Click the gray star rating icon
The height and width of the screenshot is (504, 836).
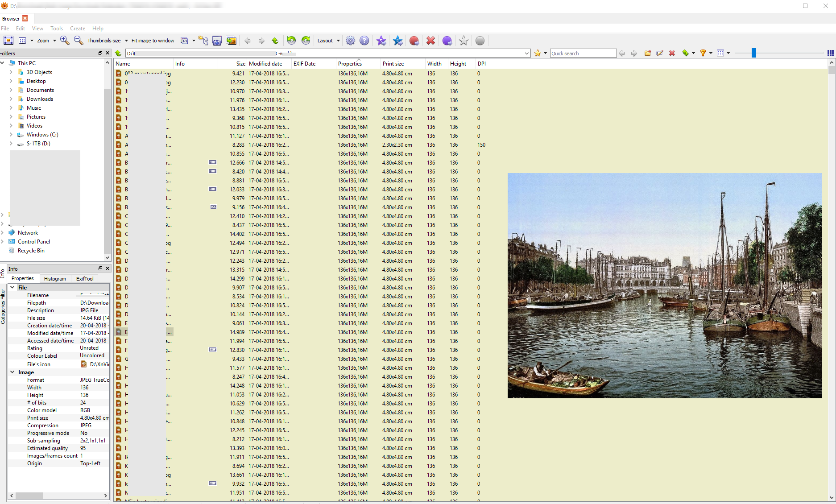[x=464, y=41]
